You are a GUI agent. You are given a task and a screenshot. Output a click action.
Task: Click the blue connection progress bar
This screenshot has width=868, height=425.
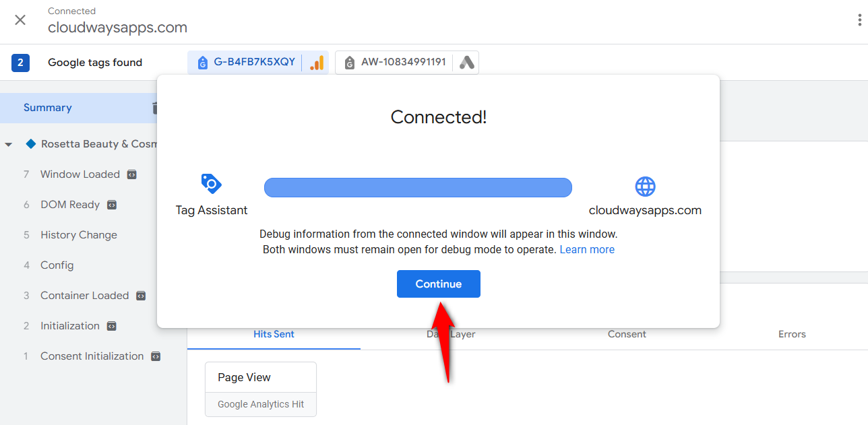[418, 187]
